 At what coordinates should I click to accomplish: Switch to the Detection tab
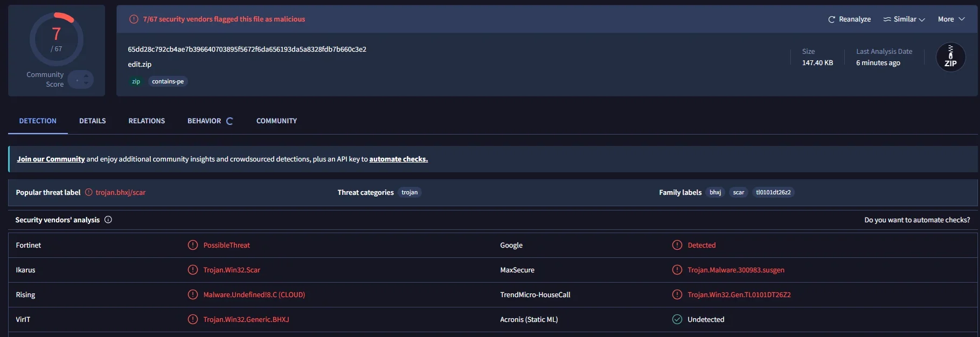[x=38, y=121]
